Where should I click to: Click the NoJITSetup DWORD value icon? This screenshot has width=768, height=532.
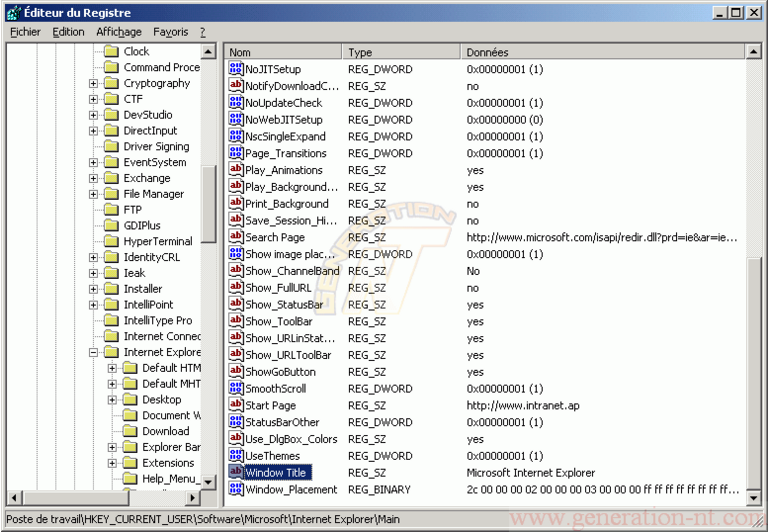pyautogui.click(x=236, y=69)
